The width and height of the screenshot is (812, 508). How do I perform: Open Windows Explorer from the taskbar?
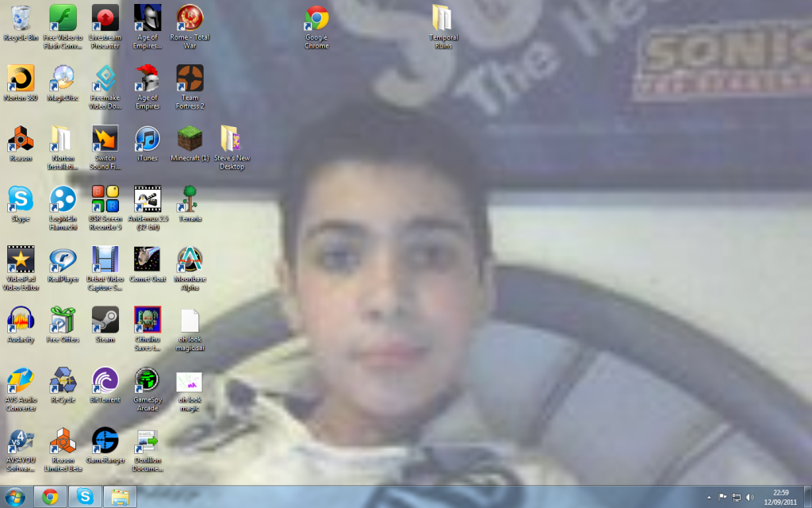pyautogui.click(x=120, y=497)
